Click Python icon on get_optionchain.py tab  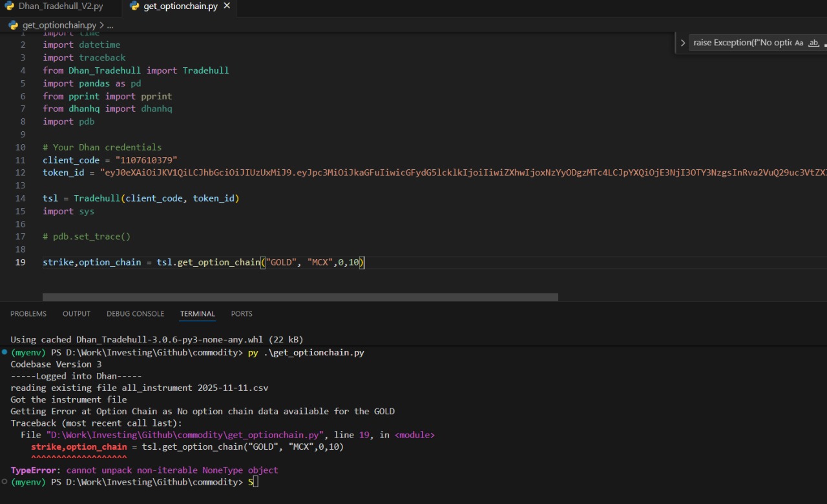(x=134, y=6)
